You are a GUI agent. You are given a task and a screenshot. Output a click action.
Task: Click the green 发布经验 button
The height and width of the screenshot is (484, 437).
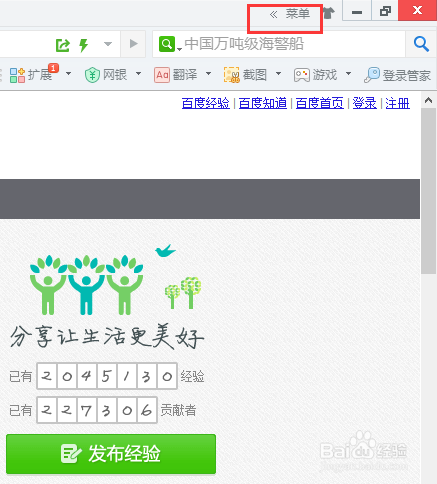(111, 454)
